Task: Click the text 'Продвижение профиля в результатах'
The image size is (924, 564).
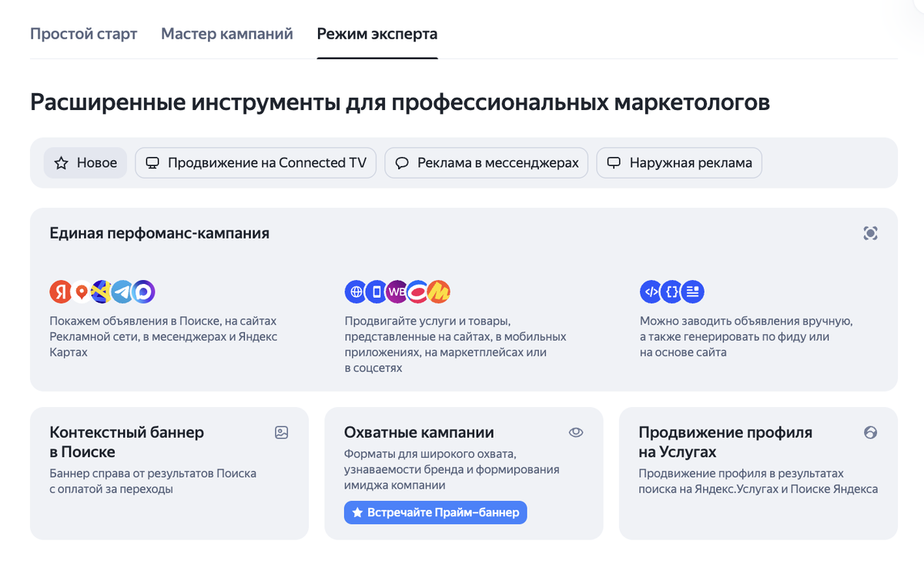Action: pos(742,473)
